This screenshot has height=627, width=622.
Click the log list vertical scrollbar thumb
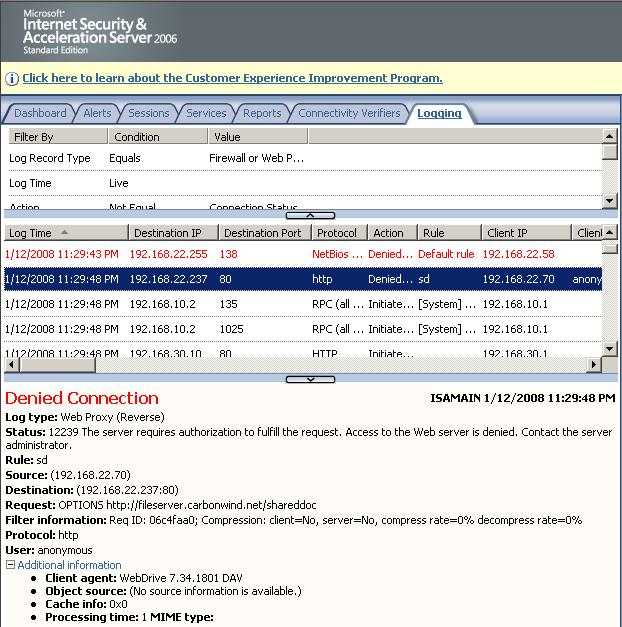point(610,248)
